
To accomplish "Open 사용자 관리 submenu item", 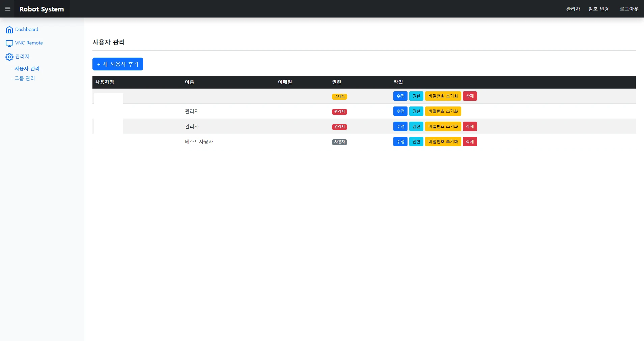I will pos(27,68).
